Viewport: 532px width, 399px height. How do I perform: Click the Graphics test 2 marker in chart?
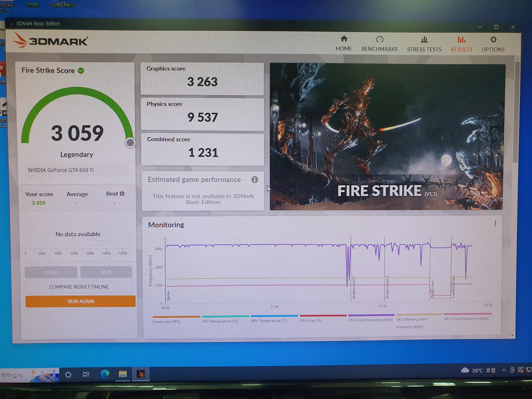387,287
